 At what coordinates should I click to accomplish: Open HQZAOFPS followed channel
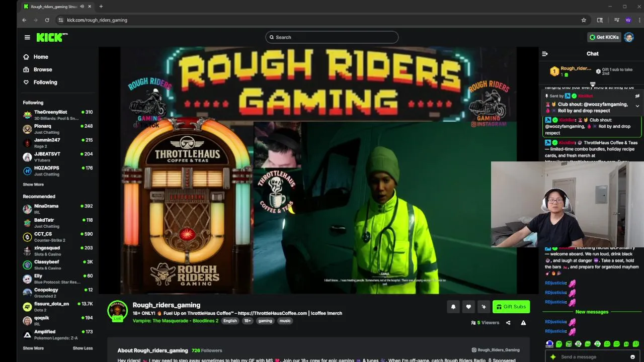tap(58, 171)
